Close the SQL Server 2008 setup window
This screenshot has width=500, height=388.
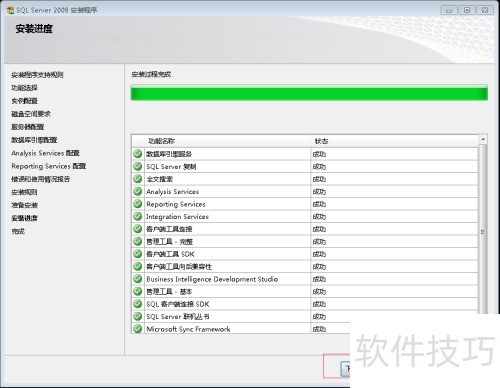click(x=485, y=10)
